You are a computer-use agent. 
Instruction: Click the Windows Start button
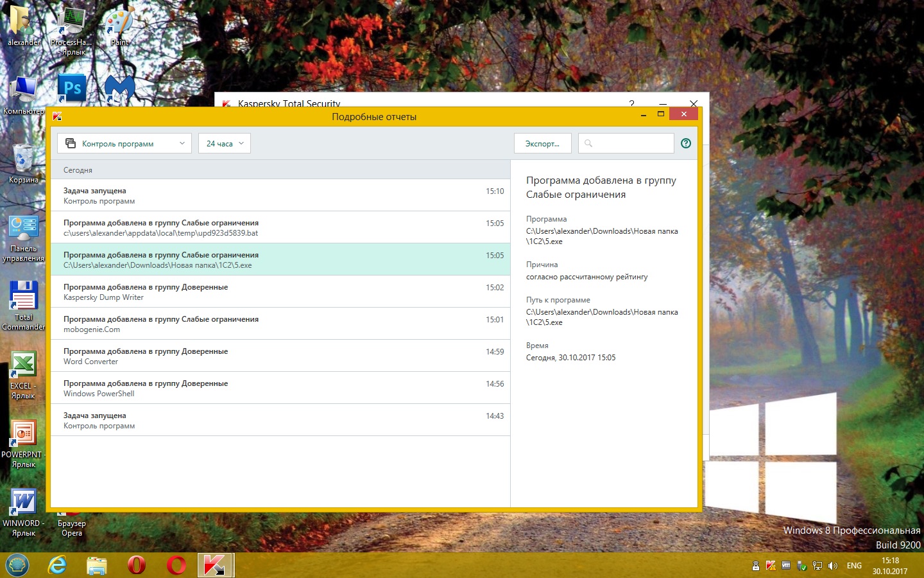(x=17, y=565)
